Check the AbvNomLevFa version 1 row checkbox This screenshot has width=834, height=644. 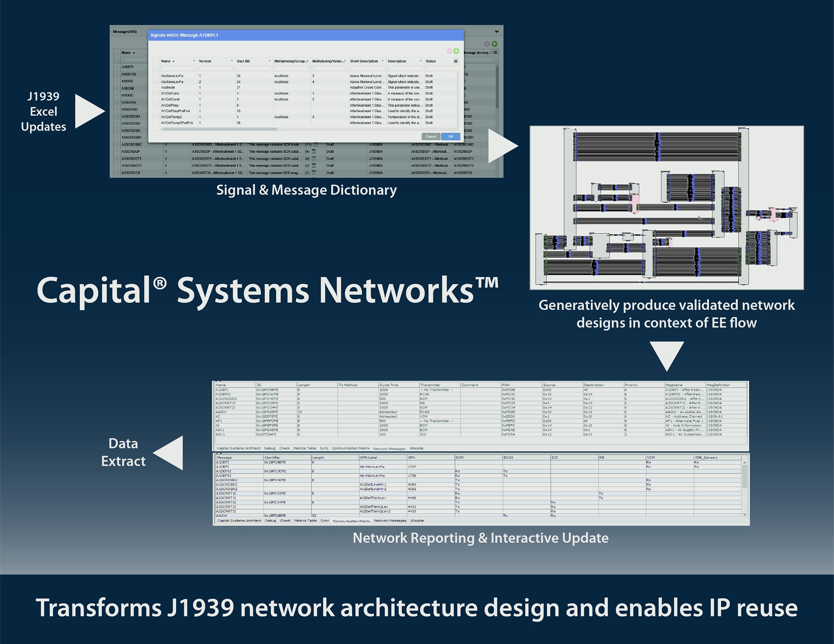click(156, 76)
